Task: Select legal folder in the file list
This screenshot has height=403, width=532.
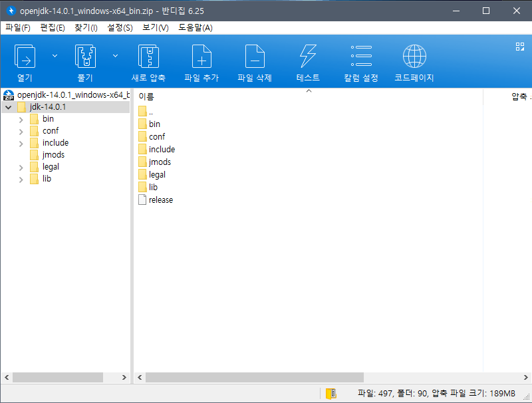Action: (157, 175)
